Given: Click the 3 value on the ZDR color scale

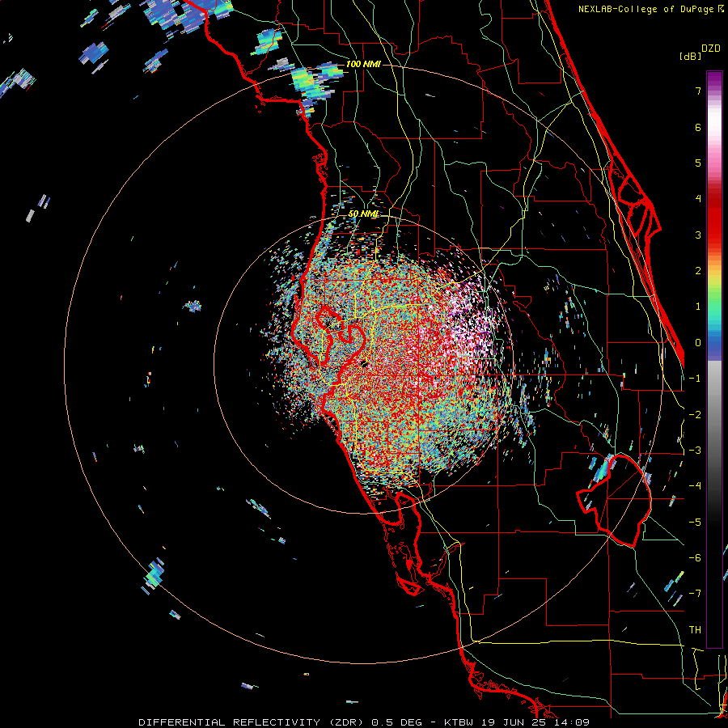Looking at the screenshot, I should pos(698,235).
